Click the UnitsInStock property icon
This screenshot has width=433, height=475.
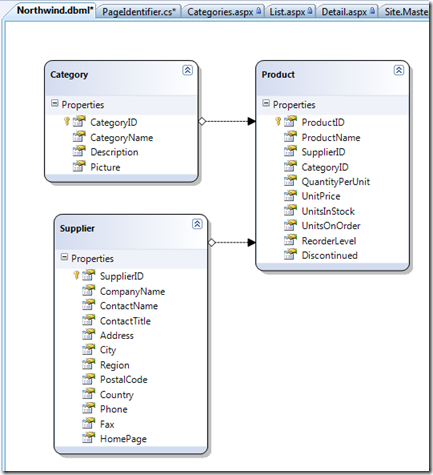tap(290, 211)
